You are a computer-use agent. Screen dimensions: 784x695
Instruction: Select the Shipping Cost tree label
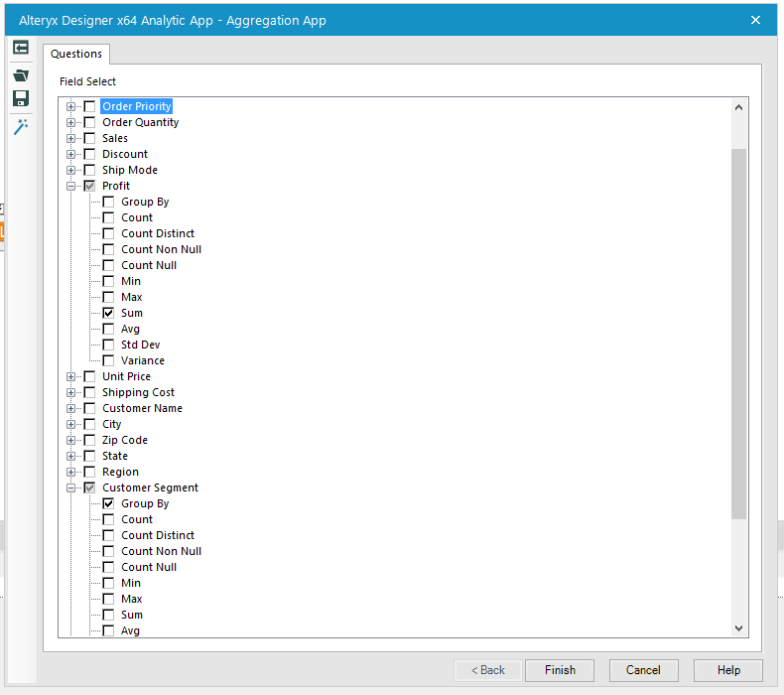pos(139,392)
